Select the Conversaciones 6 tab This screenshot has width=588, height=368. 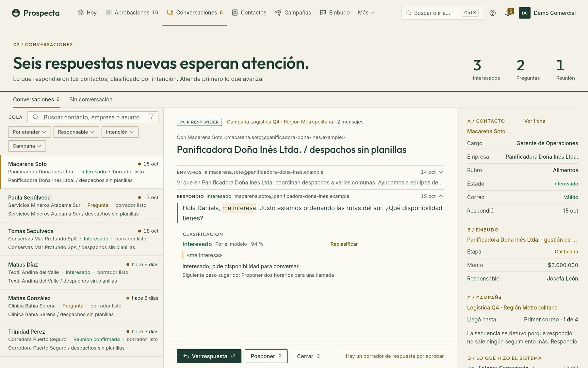point(36,99)
